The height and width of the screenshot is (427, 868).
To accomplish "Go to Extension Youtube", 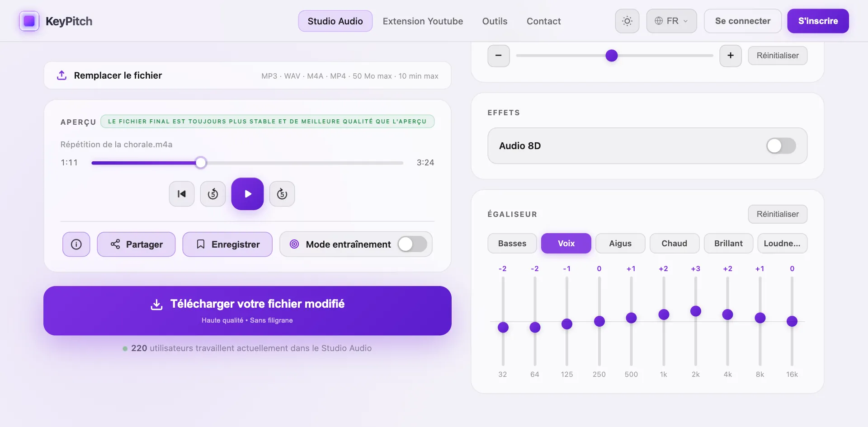I will tap(423, 21).
